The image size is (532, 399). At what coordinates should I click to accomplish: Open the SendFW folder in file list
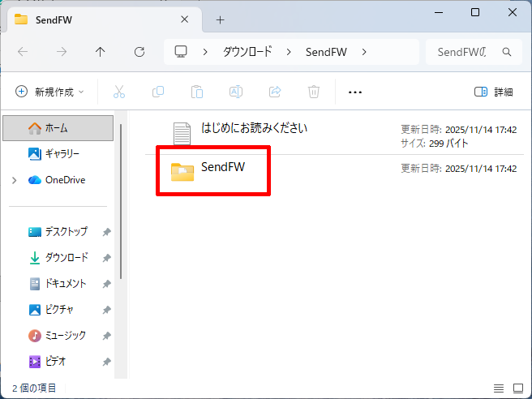pyautogui.click(x=221, y=169)
